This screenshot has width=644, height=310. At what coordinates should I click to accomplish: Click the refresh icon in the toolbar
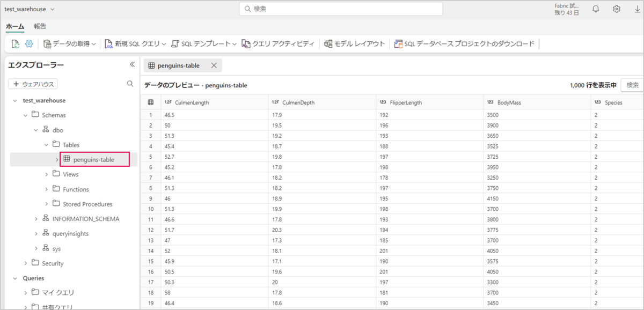16,44
